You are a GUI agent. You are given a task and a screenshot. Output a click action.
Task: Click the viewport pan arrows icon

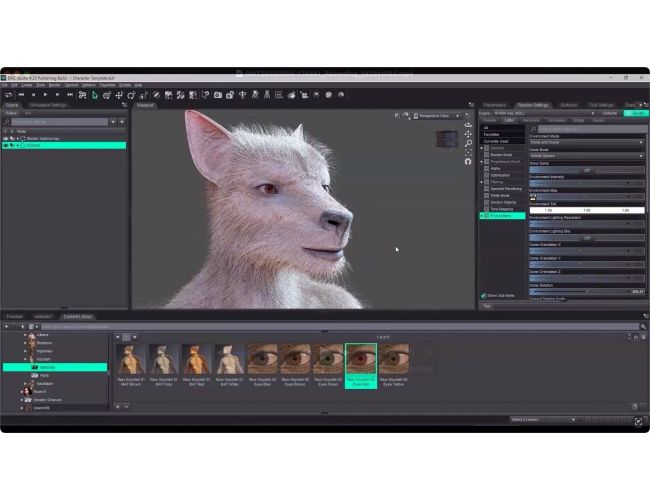(468, 134)
